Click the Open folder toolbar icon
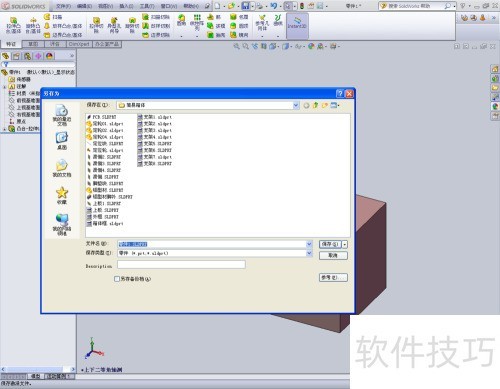500x389 pixels. (x=231, y=6)
